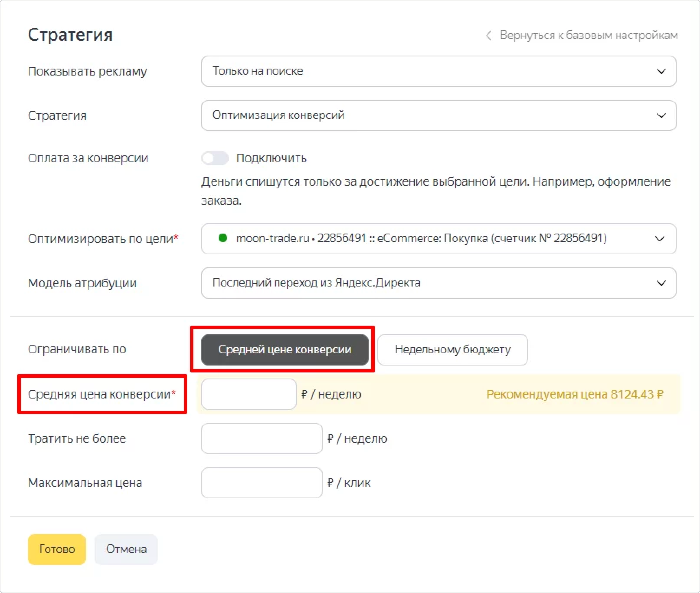Click the Средняя цена конверсии input field
This screenshot has height=593, width=700.
point(249,394)
